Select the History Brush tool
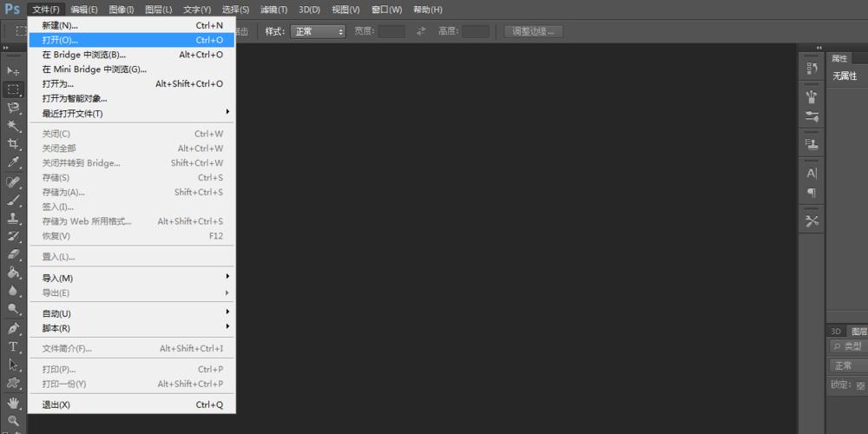This screenshot has width=868, height=434. pyautogui.click(x=13, y=236)
